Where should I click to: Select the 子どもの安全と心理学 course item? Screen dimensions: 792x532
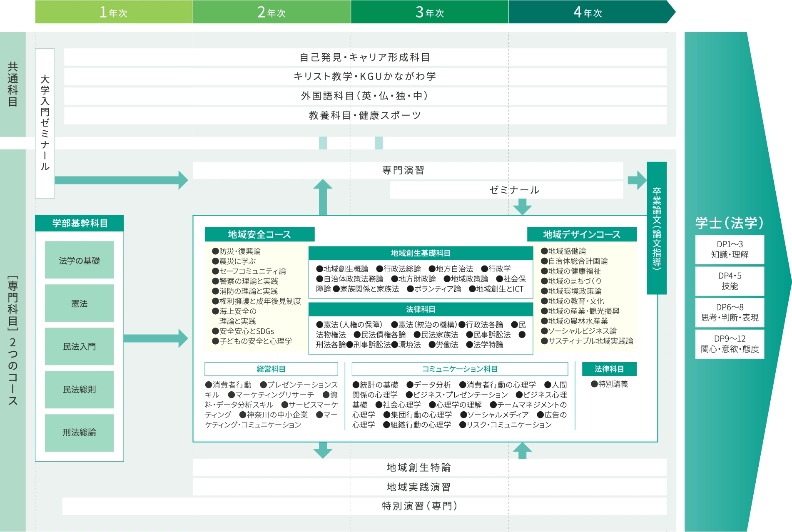(252, 341)
